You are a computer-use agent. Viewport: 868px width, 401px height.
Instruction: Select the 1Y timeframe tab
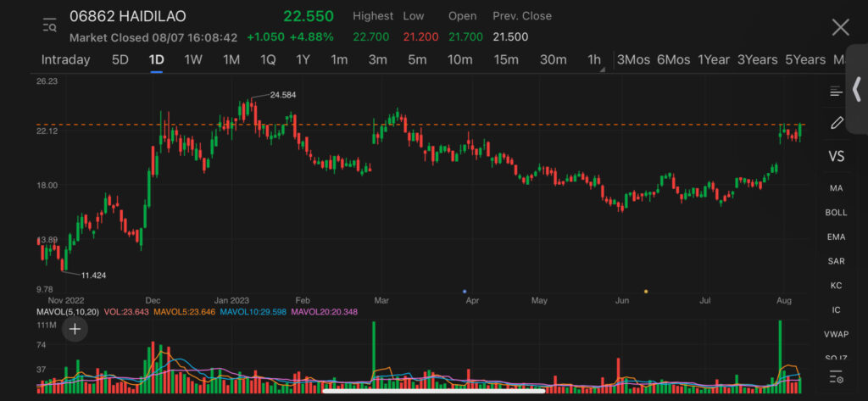point(303,60)
